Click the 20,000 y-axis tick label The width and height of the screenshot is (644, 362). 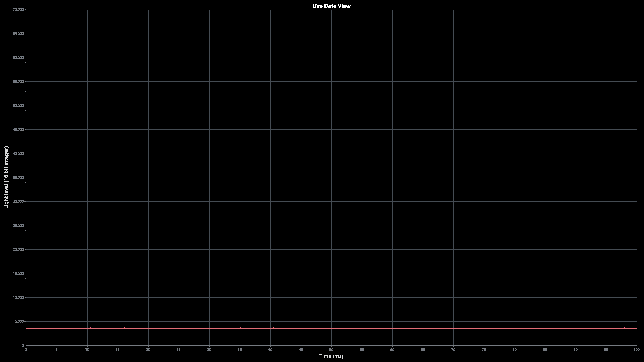[18, 249]
